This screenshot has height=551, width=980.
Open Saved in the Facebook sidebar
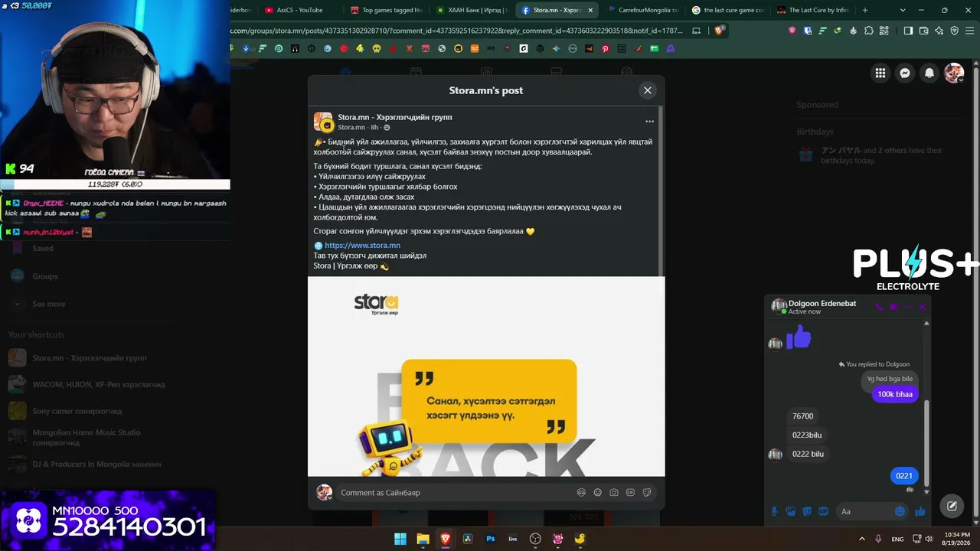[43, 248]
